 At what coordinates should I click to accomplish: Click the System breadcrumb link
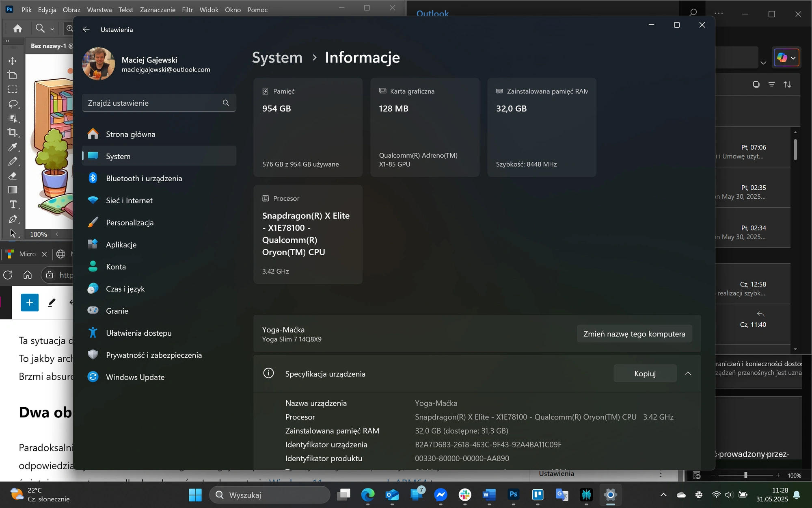tap(277, 58)
